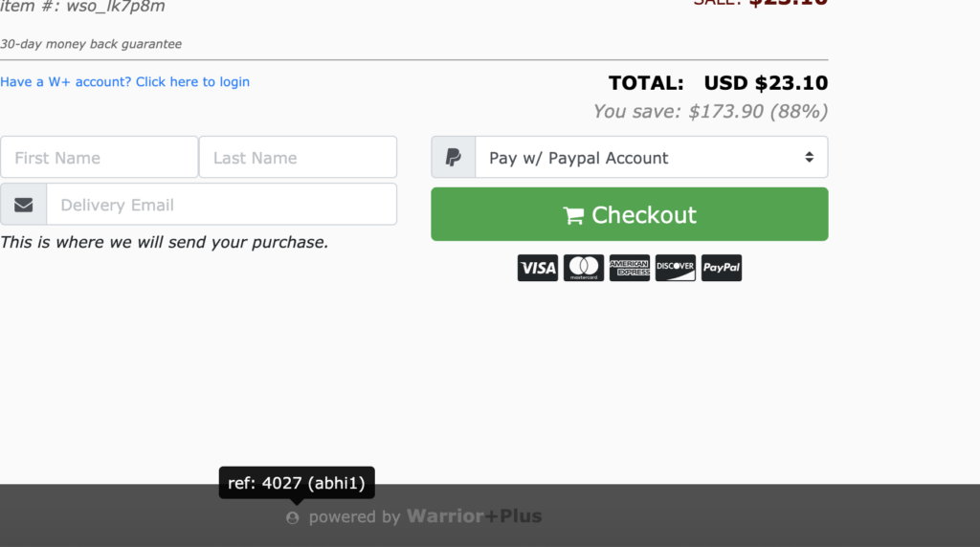The width and height of the screenshot is (980, 547).
Task: Click the shopping cart icon in Checkout button
Action: point(573,215)
